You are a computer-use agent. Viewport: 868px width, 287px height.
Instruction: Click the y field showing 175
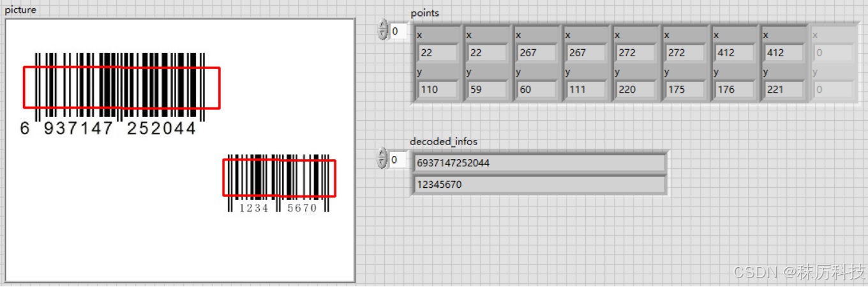pyautogui.click(x=686, y=89)
